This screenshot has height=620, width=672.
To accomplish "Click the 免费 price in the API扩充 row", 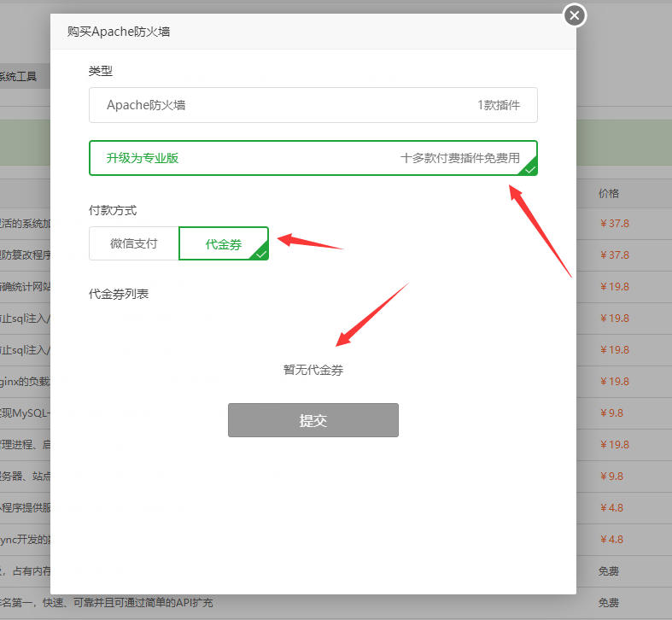I will pos(609,603).
